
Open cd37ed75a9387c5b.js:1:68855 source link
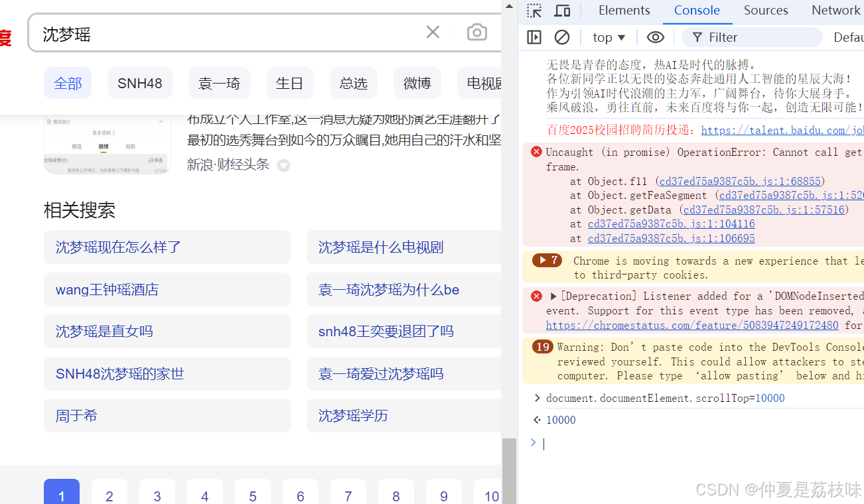(740, 181)
